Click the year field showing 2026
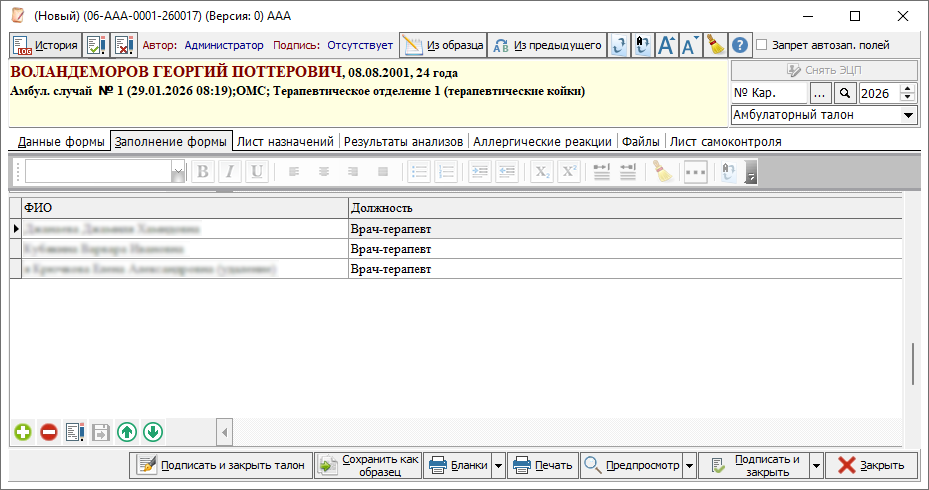Screen dimensions: 929x490 pos(879,93)
